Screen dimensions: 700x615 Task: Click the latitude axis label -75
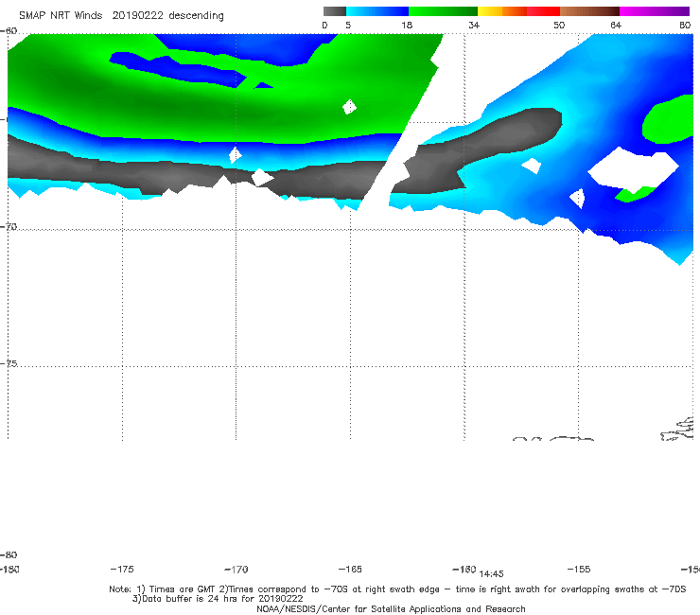point(9,363)
